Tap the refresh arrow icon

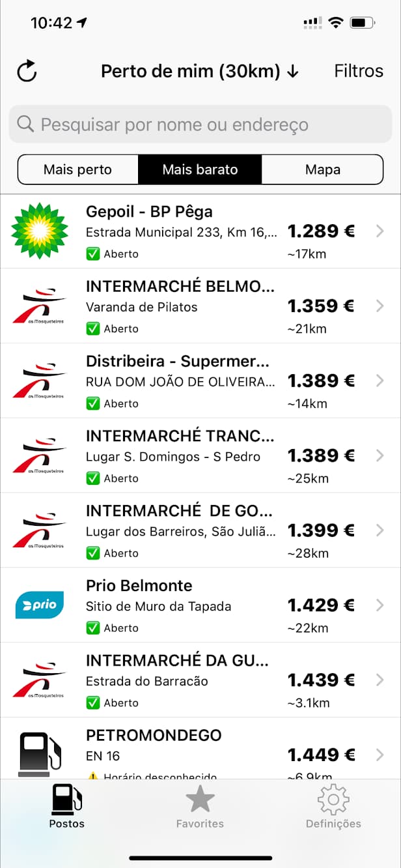pos(27,71)
